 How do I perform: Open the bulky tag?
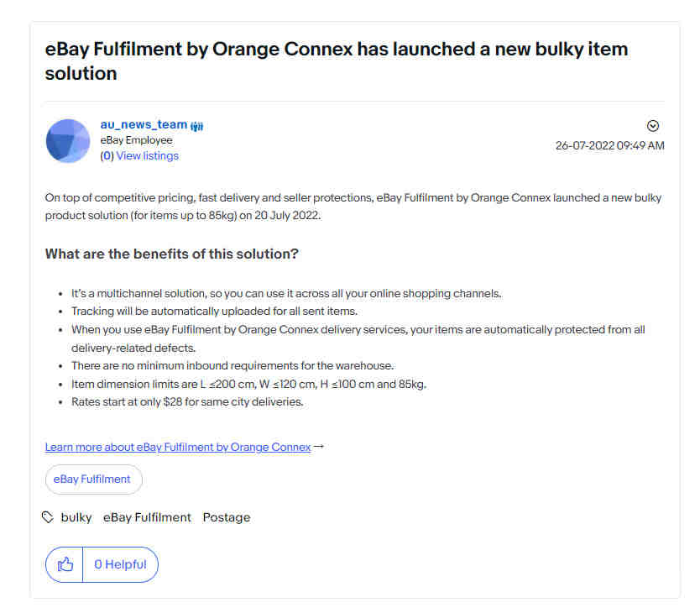76,517
